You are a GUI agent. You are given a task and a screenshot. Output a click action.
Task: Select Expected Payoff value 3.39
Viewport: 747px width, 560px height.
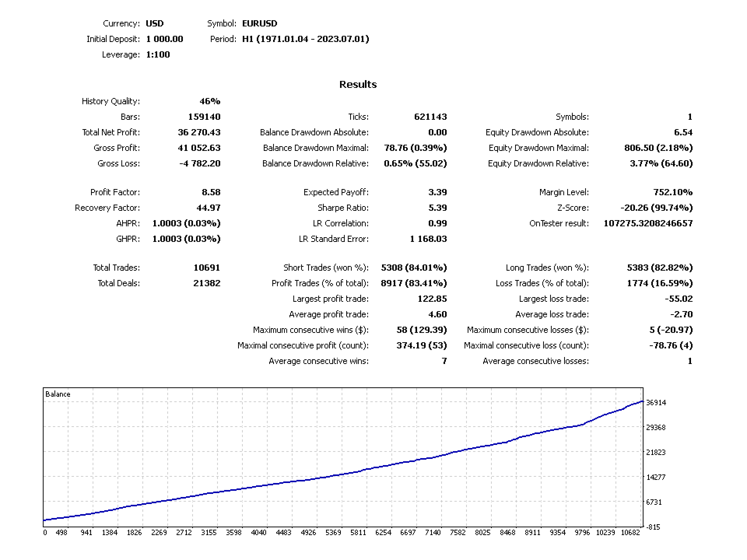(x=437, y=192)
